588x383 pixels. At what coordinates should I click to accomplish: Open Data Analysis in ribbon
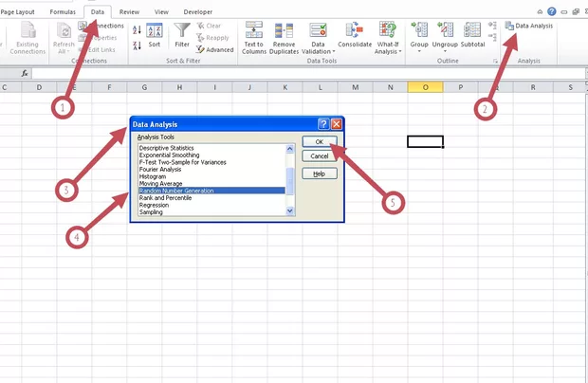pos(529,26)
